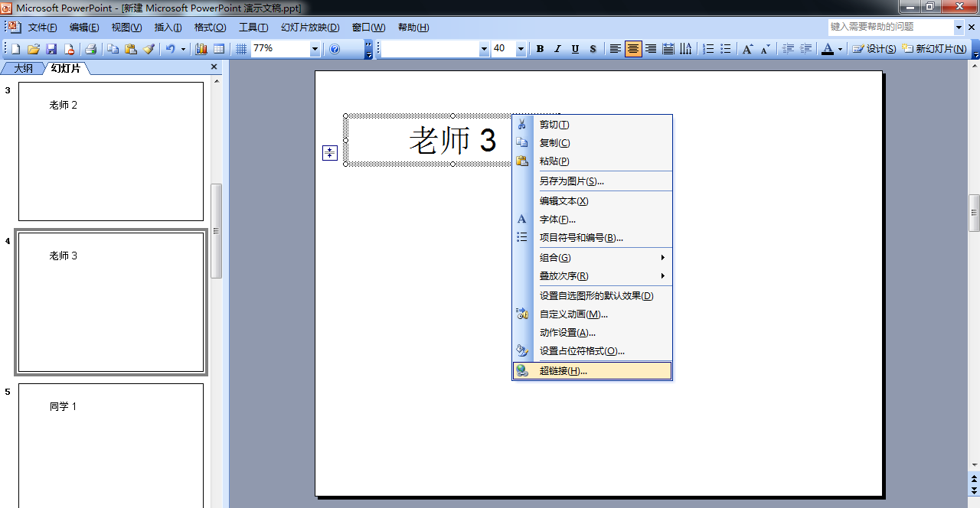Open the zoom percentage dropdown
The width and height of the screenshot is (980, 508).
tap(315, 49)
